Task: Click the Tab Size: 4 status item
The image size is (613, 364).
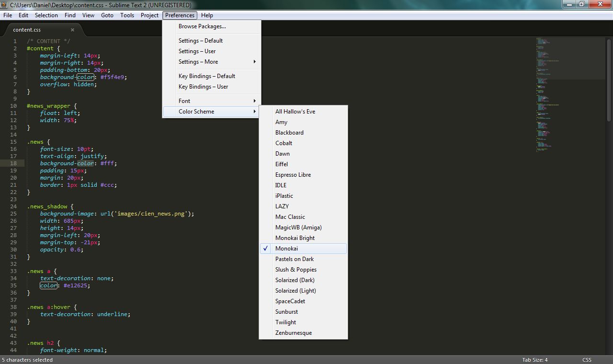Action: coord(535,360)
